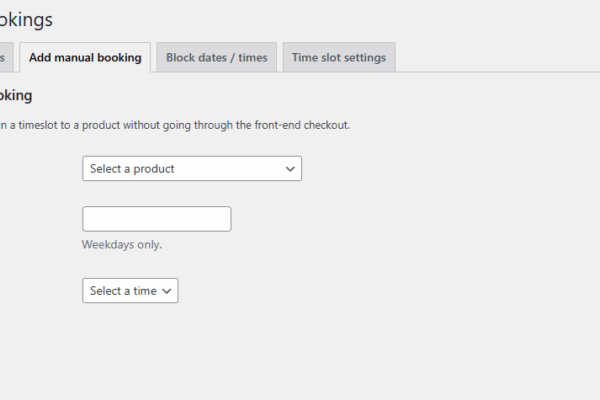The height and width of the screenshot is (400, 600).
Task: Click the 'Select a product' placeholder text
Action: click(132, 169)
